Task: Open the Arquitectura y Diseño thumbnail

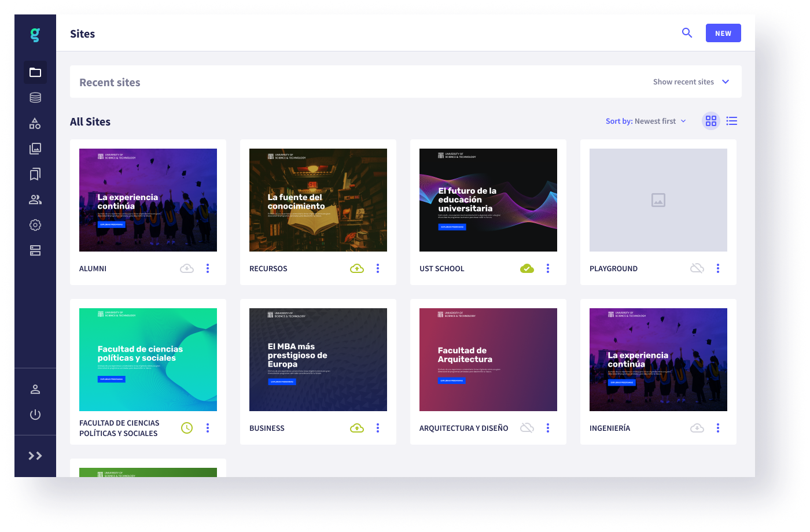Action: coord(488,360)
